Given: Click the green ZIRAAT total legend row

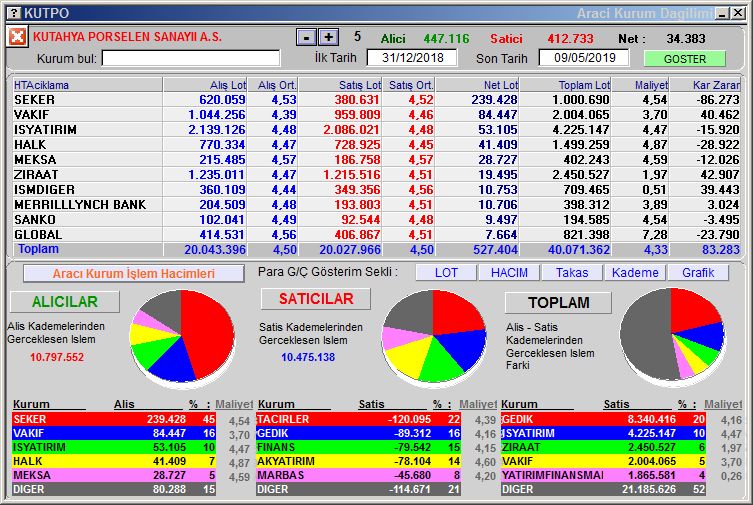Looking at the screenshot, I should (603, 447).
